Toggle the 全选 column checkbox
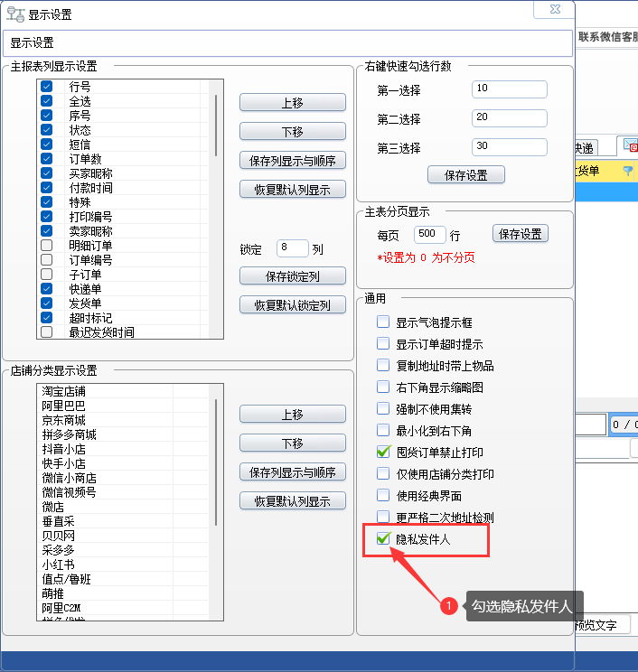The height and width of the screenshot is (672, 638). click(x=47, y=101)
